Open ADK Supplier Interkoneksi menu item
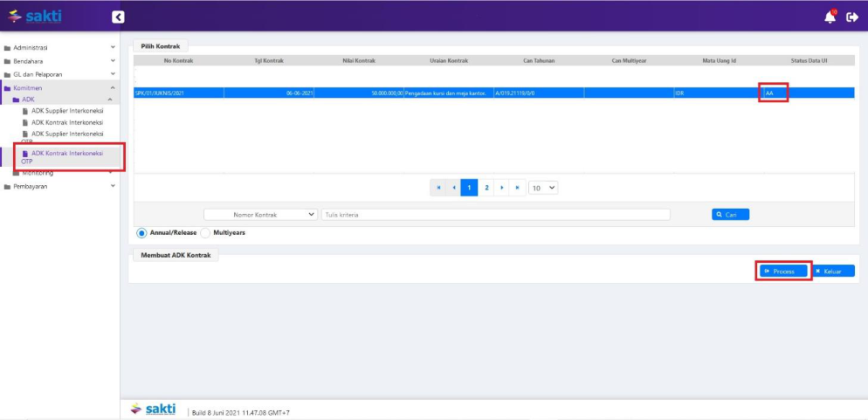This screenshot has height=420, width=868. [66, 111]
